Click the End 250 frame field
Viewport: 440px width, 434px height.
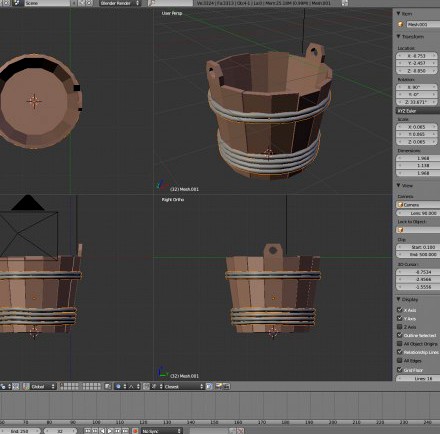pyautogui.click(x=19, y=431)
